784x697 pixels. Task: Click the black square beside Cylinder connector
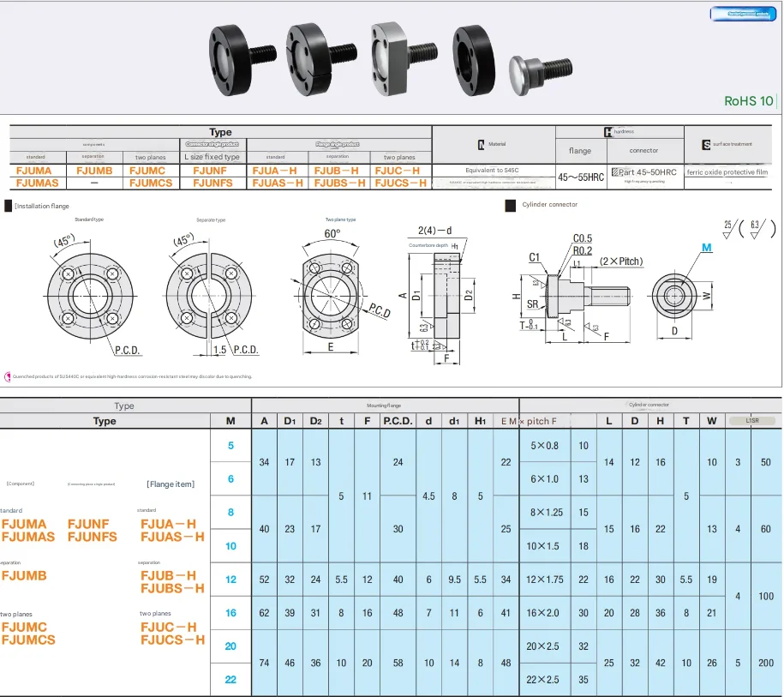(x=509, y=205)
